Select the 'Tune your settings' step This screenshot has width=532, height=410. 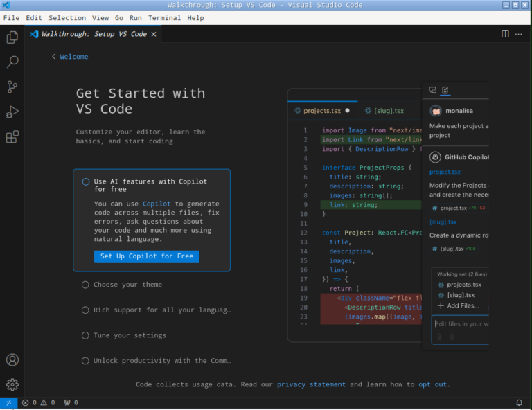pos(130,335)
